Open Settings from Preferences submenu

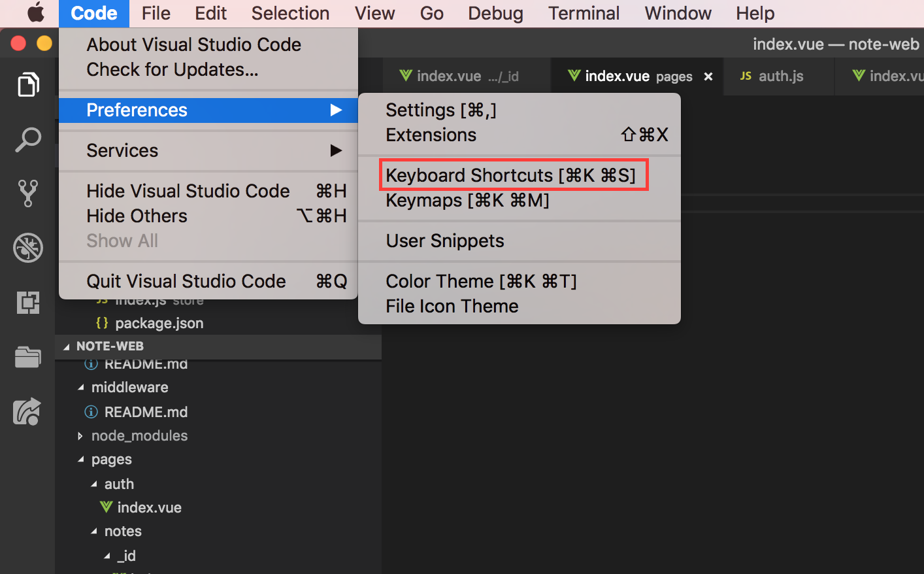[x=520, y=110]
